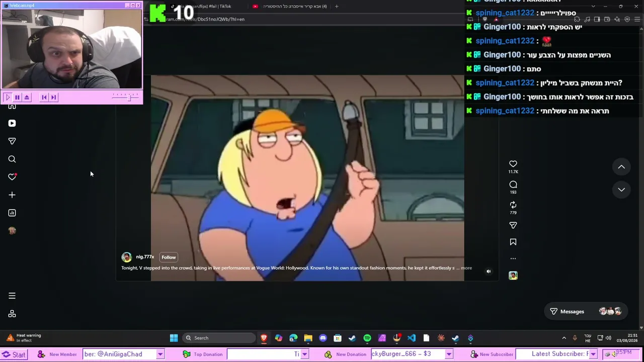Open Instagram search from the sidebar
Image resolution: width=644 pixels, height=362 pixels.
[x=12, y=159]
